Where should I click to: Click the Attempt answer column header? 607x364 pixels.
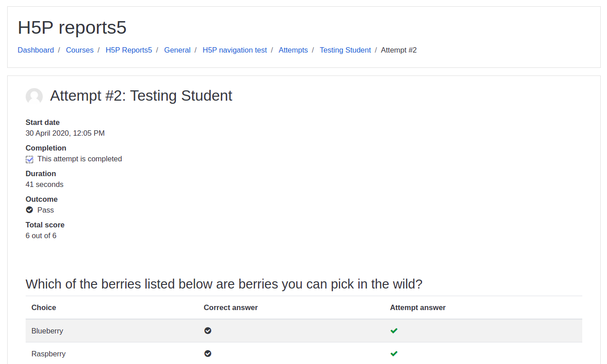(x=418, y=308)
